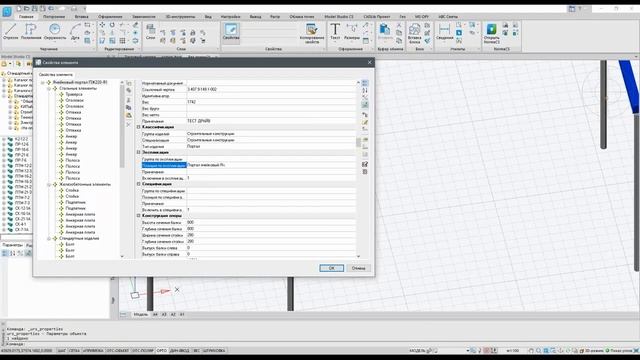Open the Model Studio CS ribbon tab

point(339,17)
